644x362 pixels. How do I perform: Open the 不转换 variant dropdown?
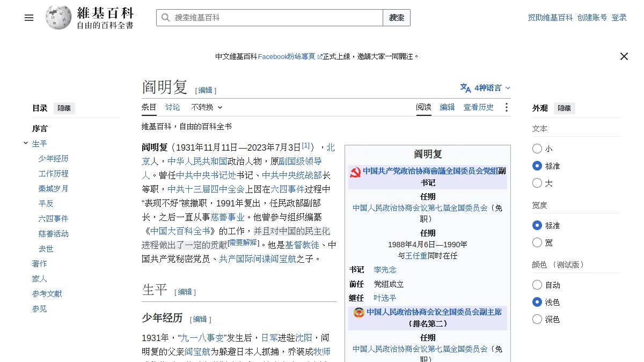207,107
